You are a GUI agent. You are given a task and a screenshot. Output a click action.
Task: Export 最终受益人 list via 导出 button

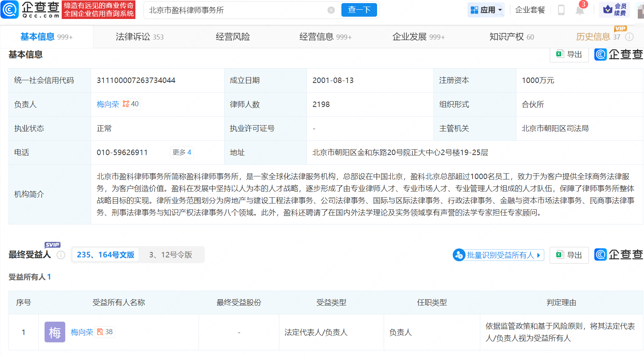(569, 255)
